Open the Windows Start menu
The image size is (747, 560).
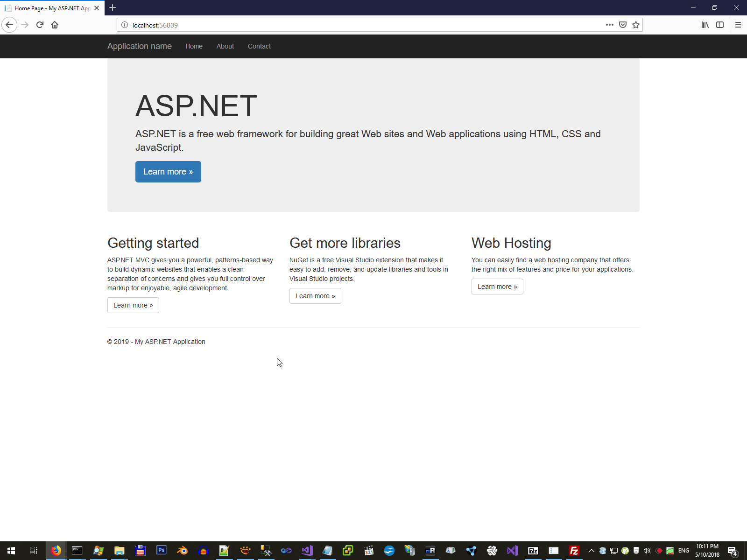pos(11,551)
